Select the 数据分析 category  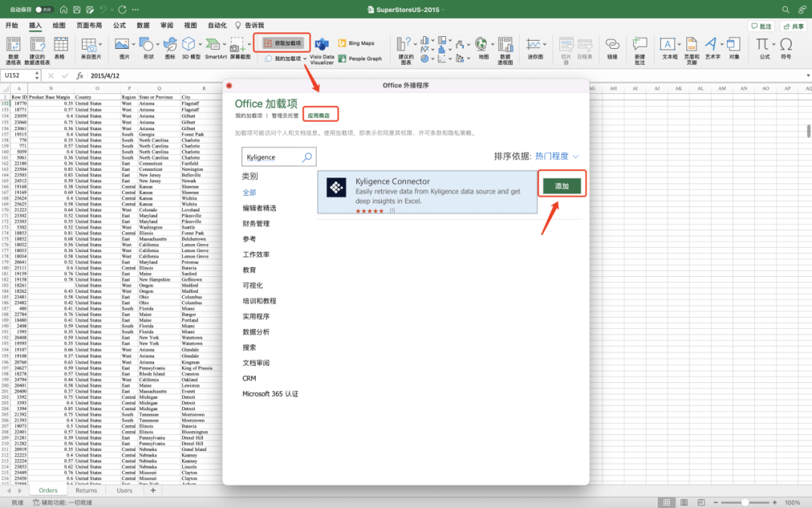coord(256,332)
